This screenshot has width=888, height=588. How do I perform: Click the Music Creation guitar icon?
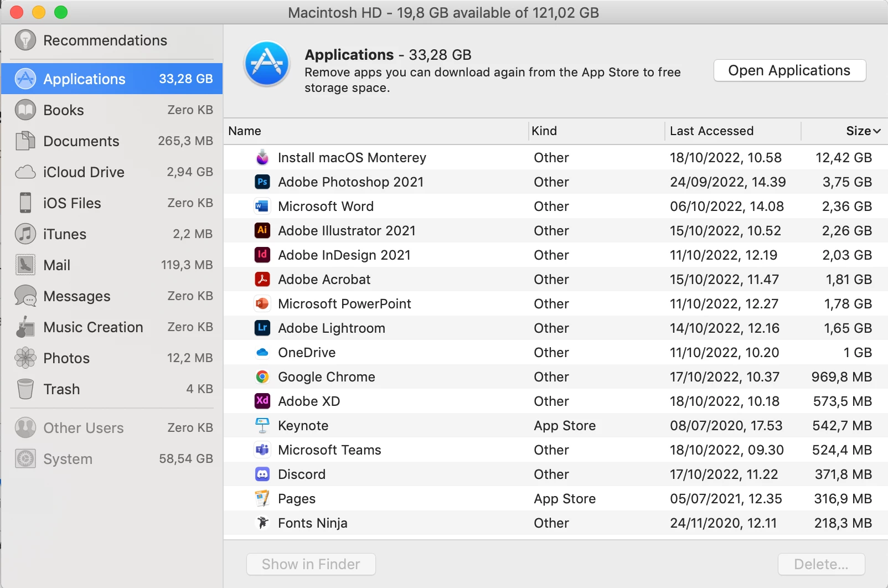(x=25, y=327)
